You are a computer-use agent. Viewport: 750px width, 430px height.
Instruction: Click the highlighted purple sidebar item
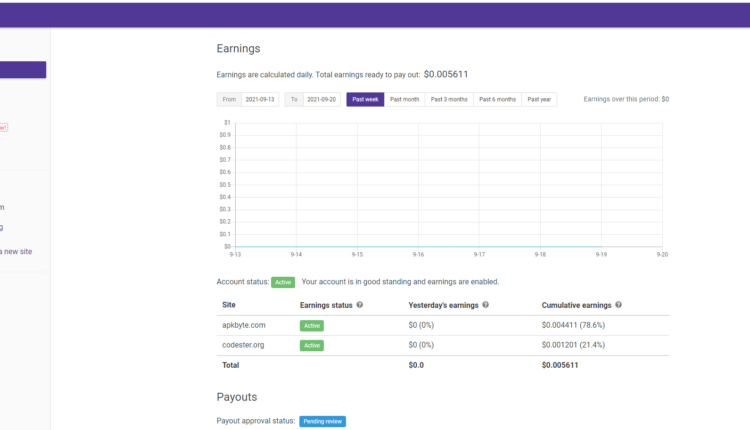click(22, 70)
